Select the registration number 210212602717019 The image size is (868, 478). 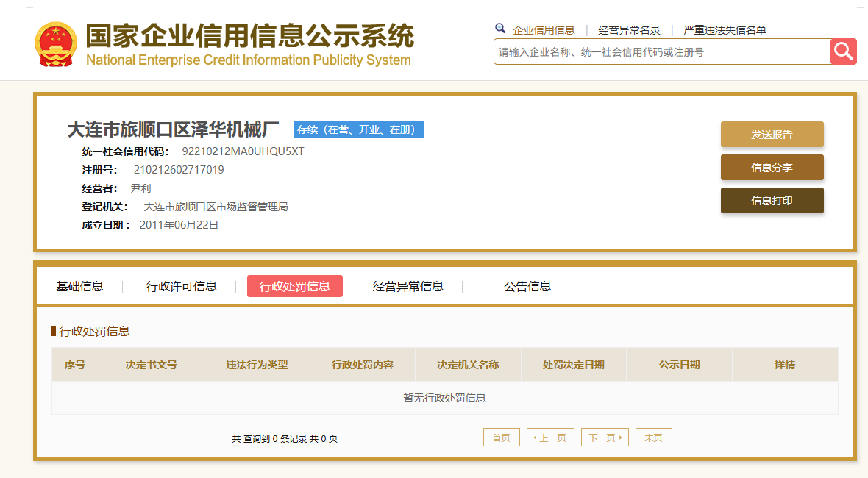[179, 170]
